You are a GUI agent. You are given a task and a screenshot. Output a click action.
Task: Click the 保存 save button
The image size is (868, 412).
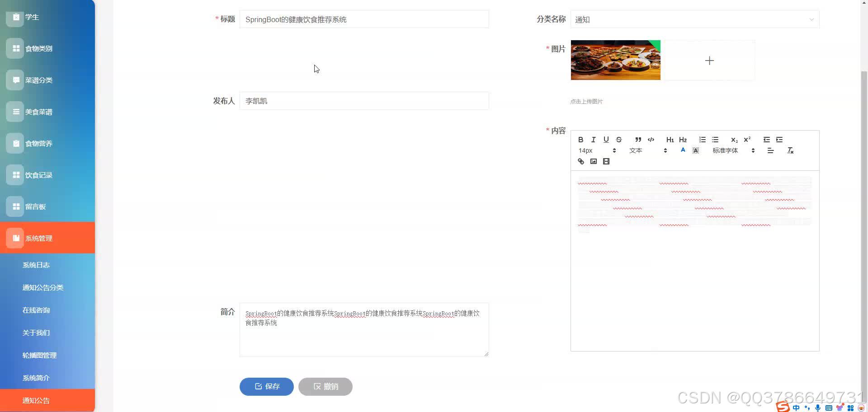pos(267,387)
